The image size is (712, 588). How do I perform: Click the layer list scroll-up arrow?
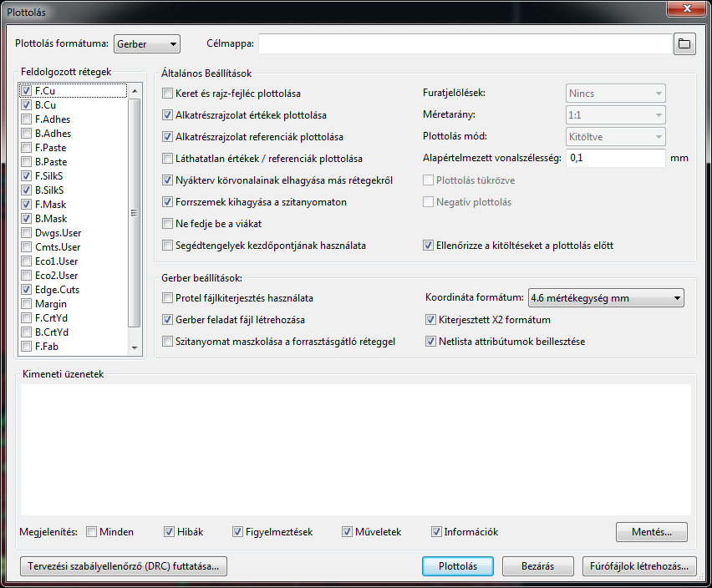pyautogui.click(x=135, y=91)
